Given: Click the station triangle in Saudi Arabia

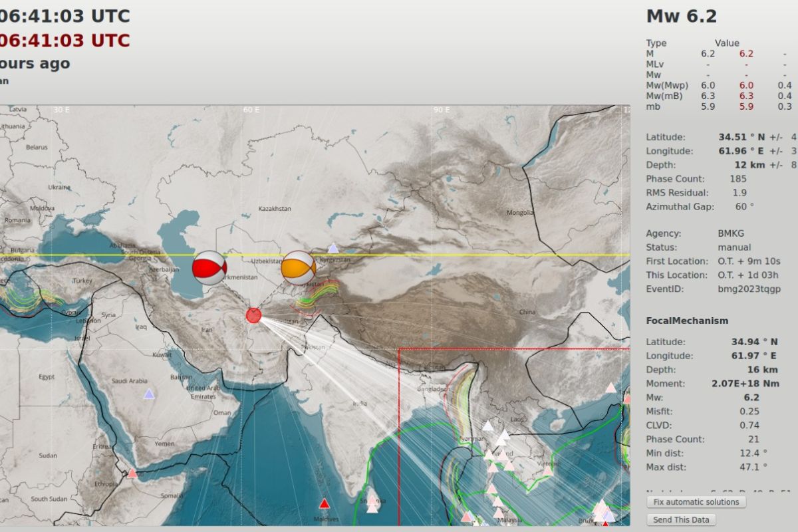Looking at the screenshot, I should pyautogui.click(x=149, y=394).
